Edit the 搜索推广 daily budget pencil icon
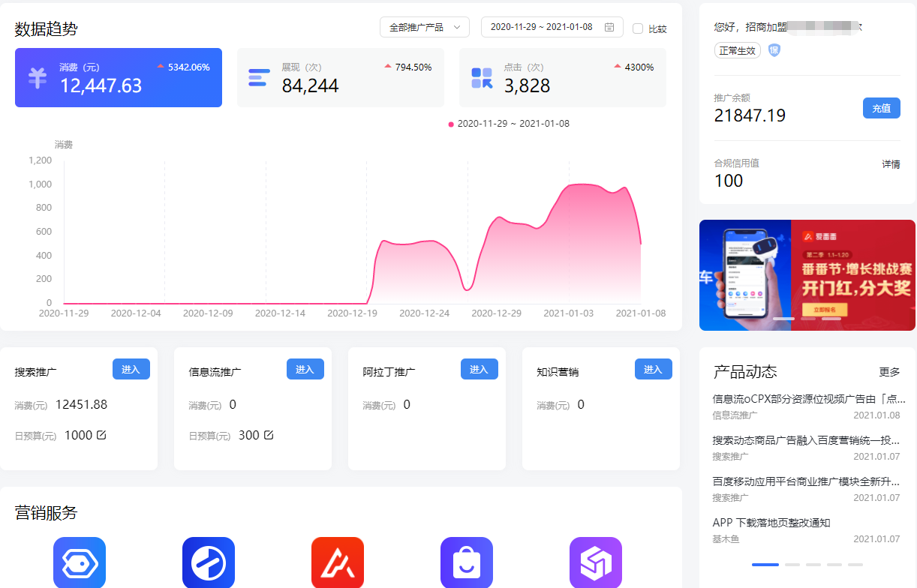The image size is (917, 588). tap(101, 435)
